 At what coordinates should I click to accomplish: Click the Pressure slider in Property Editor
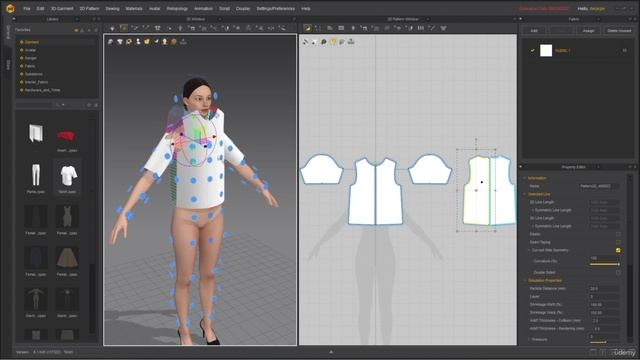tap(598, 342)
